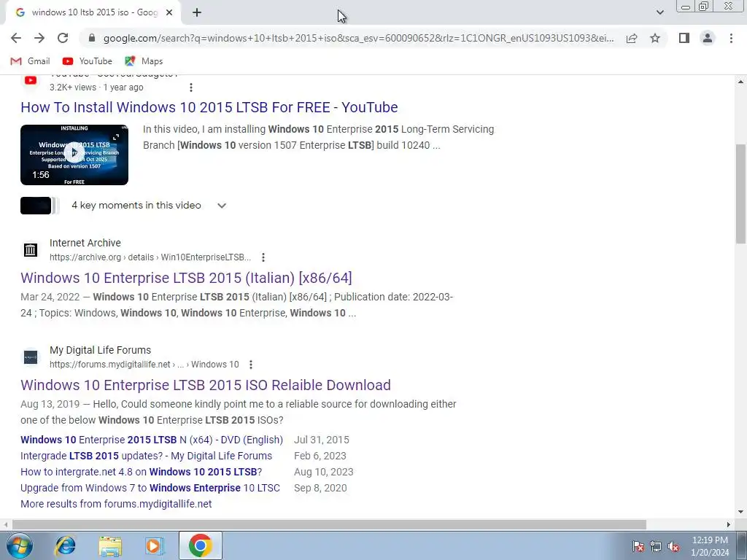Open the Chrome three-dot menu

pyautogui.click(x=731, y=38)
